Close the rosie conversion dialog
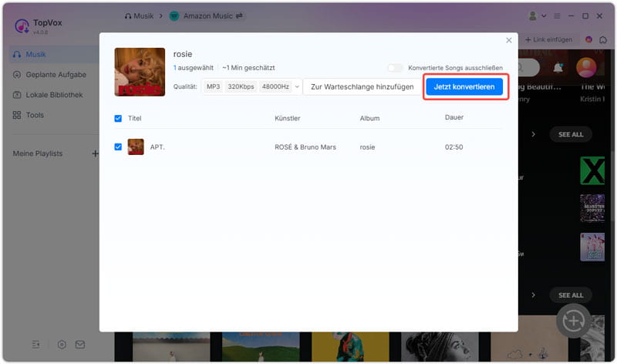Screen dimensions: 617x364 pos(509,40)
